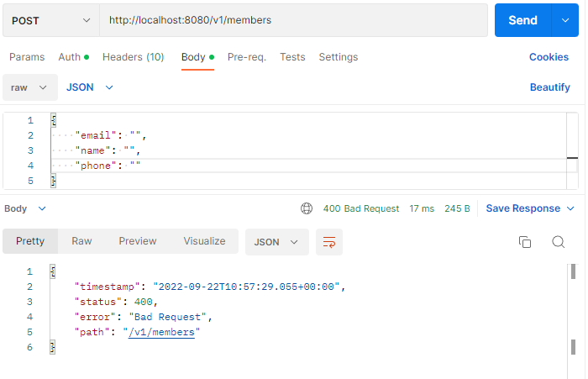Select the Raw response view
The width and height of the screenshot is (588, 379).
pos(81,241)
